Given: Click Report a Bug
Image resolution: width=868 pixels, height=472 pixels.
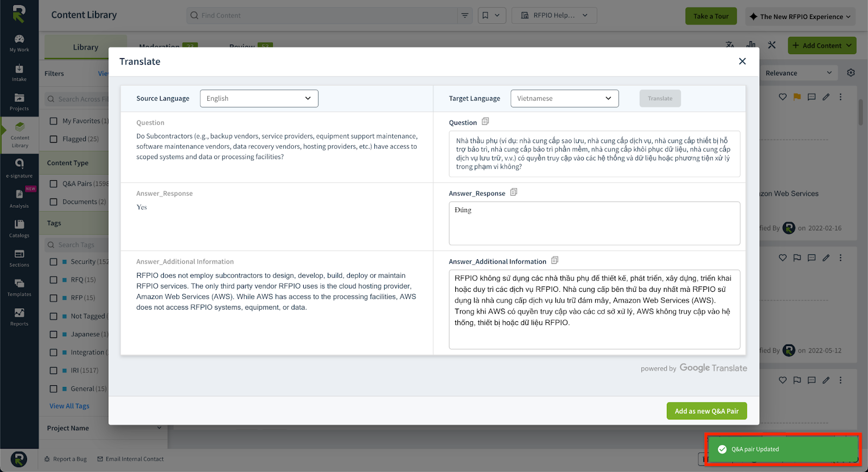Looking at the screenshot, I should (66, 459).
